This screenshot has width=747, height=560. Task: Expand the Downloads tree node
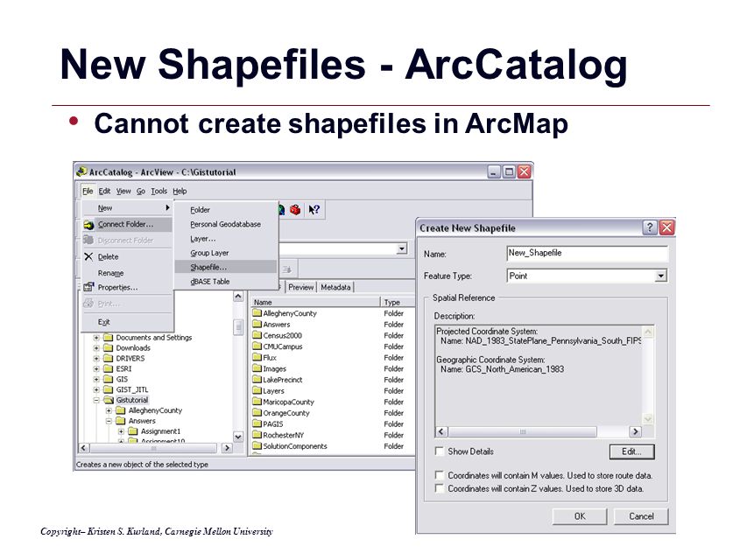point(96,347)
